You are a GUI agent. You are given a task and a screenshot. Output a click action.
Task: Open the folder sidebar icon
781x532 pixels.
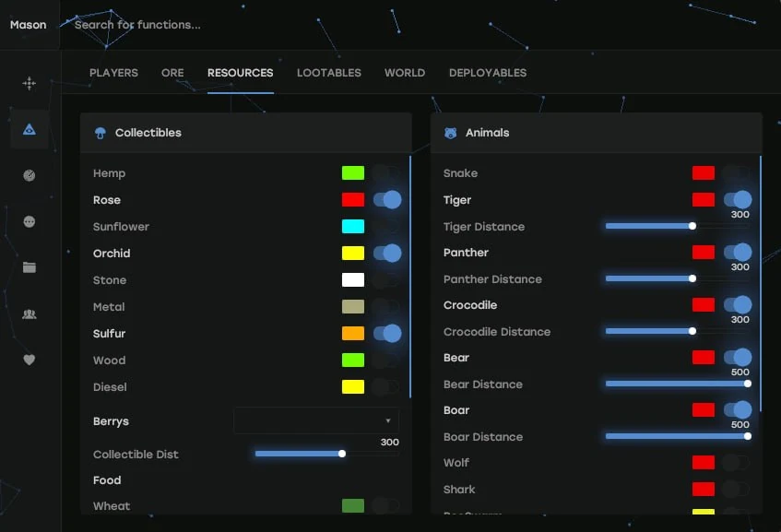point(29,267)
